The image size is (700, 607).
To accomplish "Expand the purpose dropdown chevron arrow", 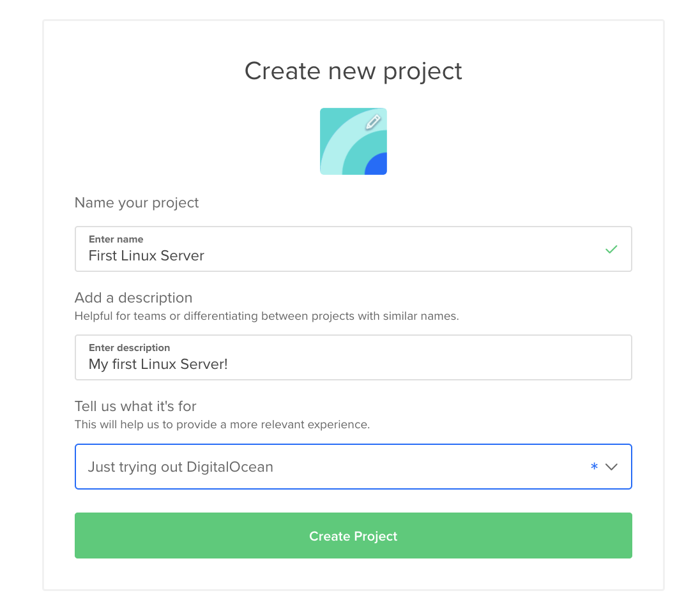I will coord(611,467).
